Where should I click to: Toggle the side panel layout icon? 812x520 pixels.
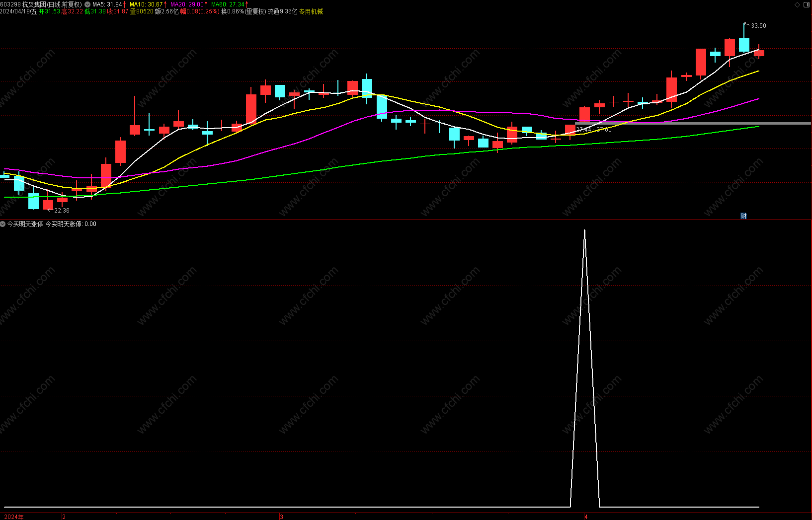tap(807, 4)
